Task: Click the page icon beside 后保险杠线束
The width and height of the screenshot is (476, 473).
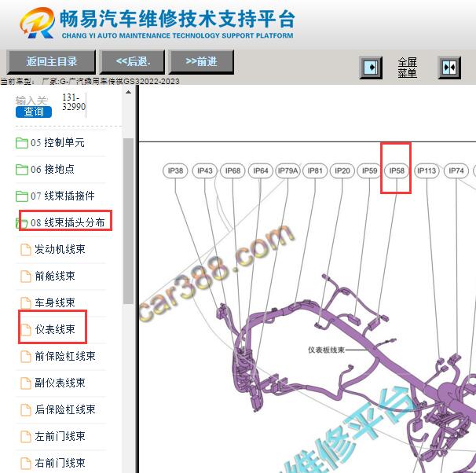Action: (26, 410)
